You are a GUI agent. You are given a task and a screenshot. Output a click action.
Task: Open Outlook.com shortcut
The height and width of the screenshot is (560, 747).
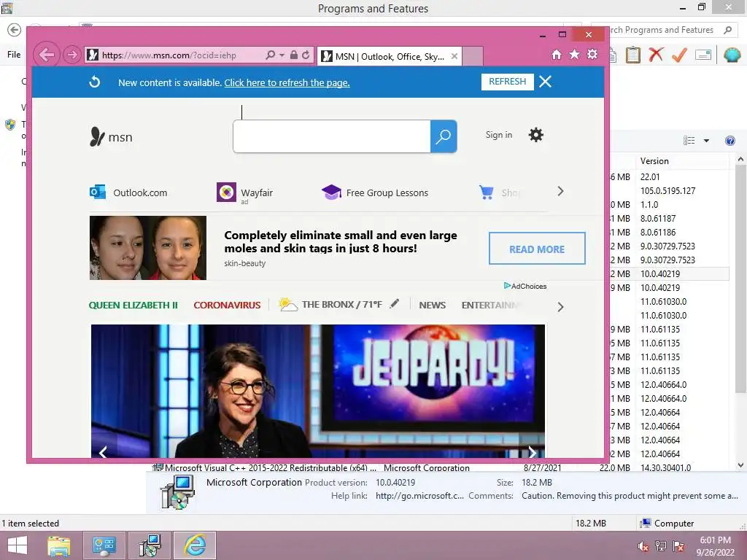tap(128, 192)
